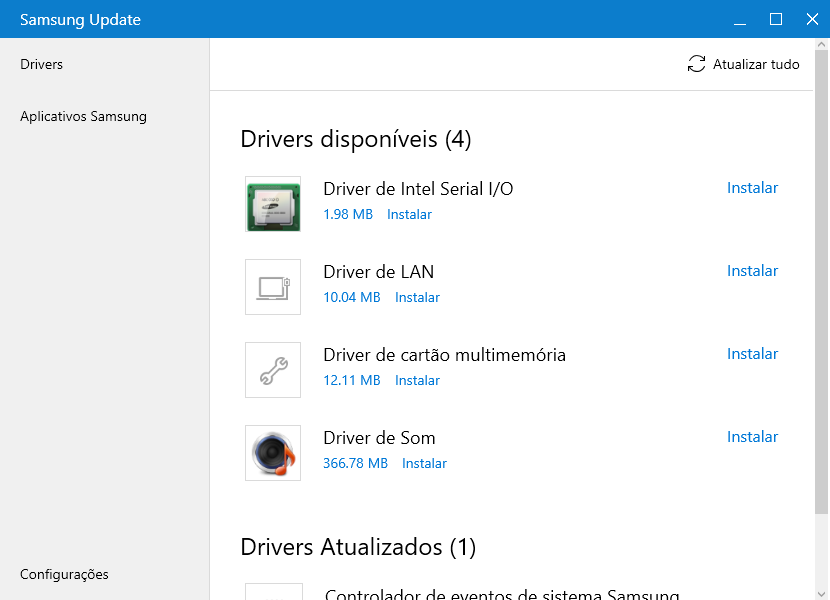Click the Intel Serial I/O driver chip icon
The image size is (830, 600).
tap(272, 203)
